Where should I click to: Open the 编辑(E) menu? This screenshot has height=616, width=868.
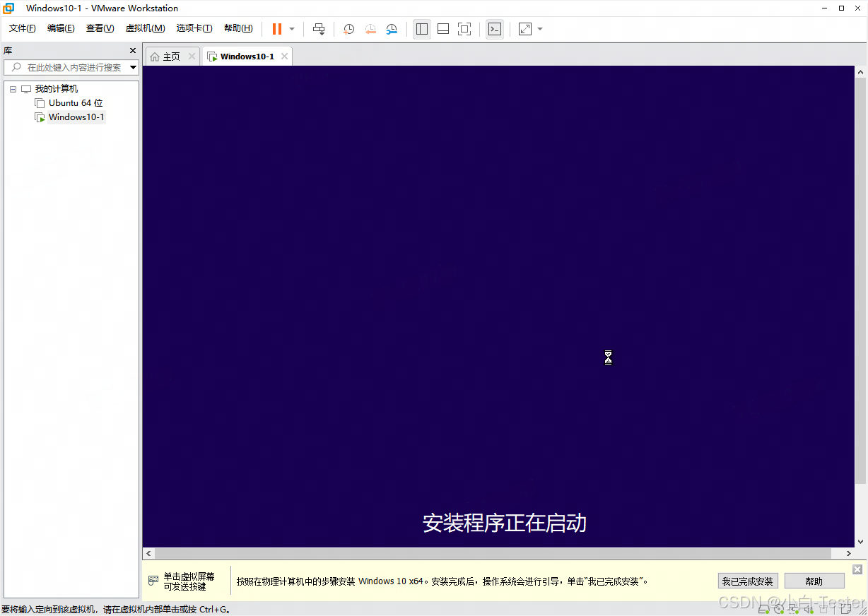(61, 28)
